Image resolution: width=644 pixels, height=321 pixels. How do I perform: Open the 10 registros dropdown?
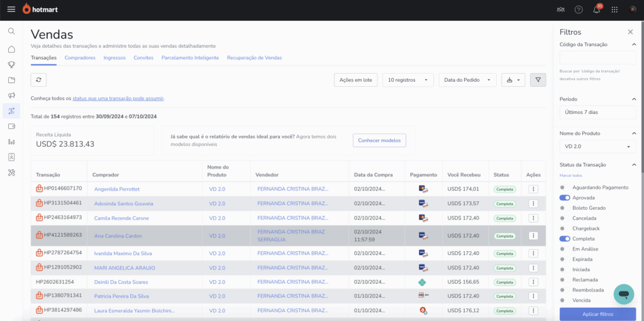[408, 80]
